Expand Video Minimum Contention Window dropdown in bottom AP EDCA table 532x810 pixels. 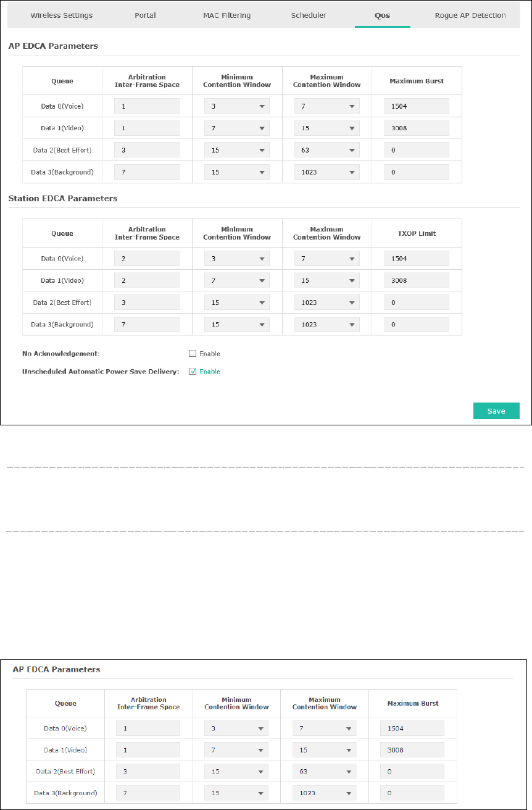236,750
